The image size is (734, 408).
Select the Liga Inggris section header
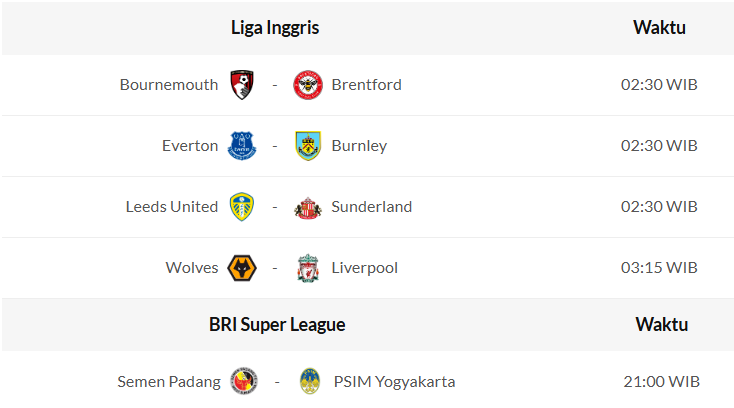pyautogui.click(x=275, y=28)
